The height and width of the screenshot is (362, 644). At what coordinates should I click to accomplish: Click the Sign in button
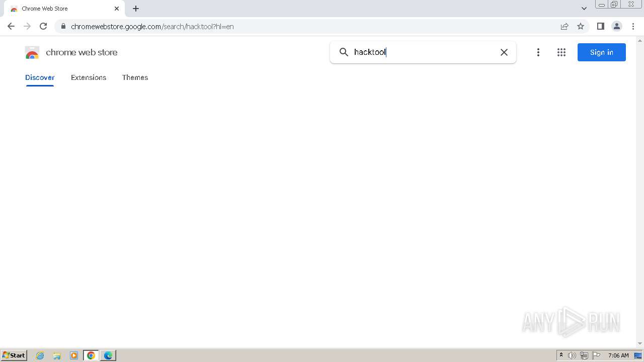click(601, 52)
